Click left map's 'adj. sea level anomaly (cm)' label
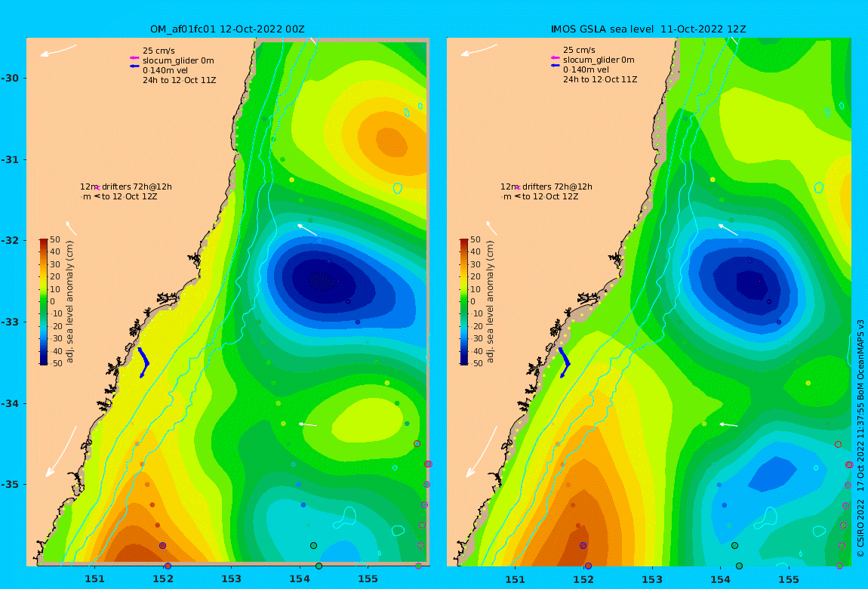Image resolution: width=868 pixels, height=589 pixels. (69, 302)
